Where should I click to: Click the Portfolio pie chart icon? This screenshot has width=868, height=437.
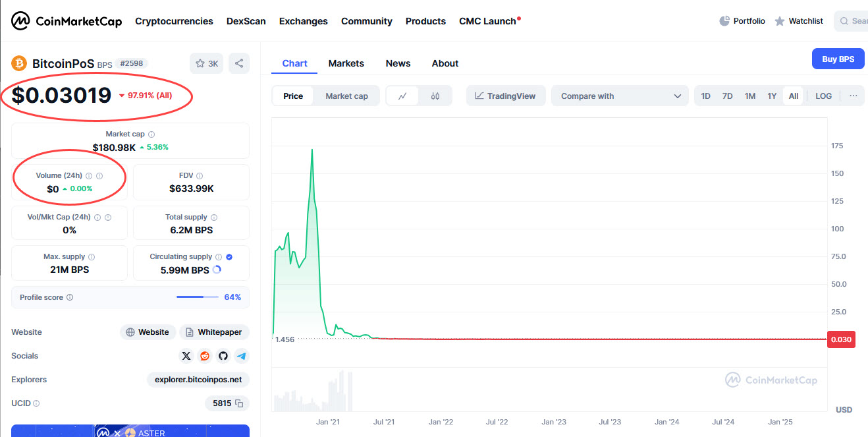(724, 21)
